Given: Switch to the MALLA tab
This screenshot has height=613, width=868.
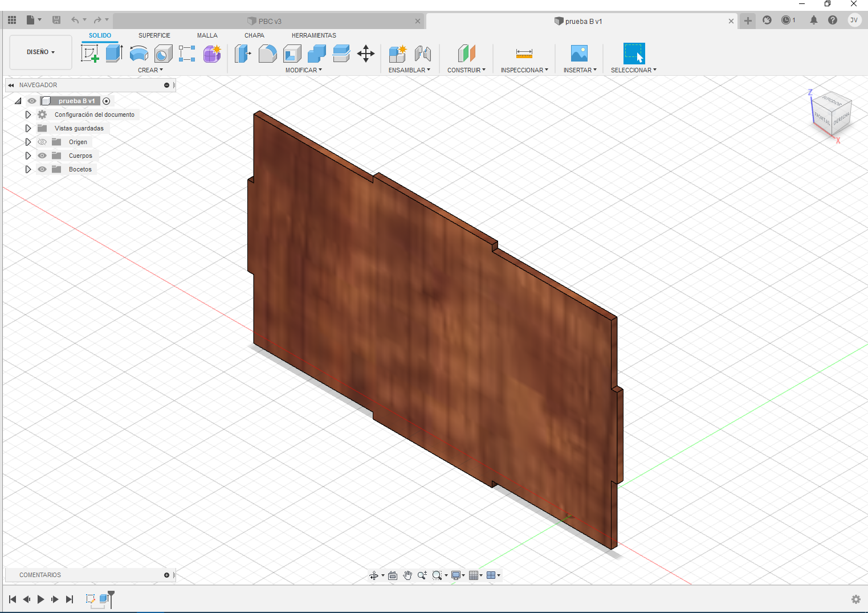Looking at the screenshot, I should click(x=207, y=35).
